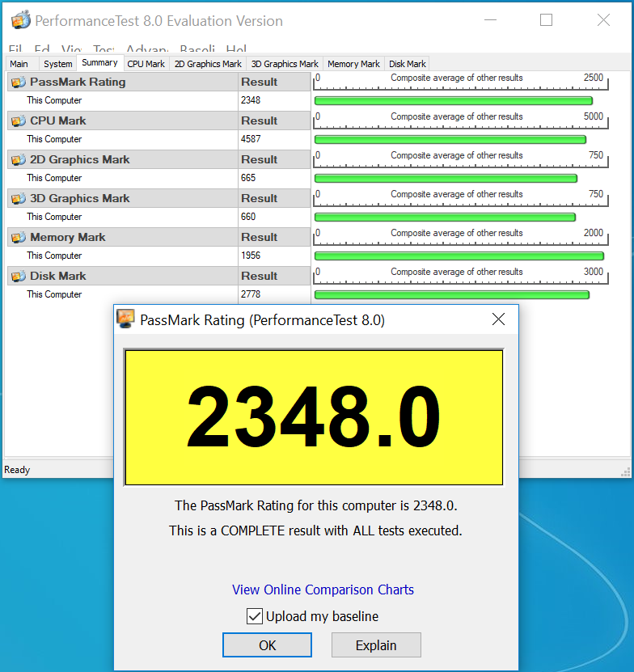
Task: Click the CPU Mark row icon
Action: [19, 120]
